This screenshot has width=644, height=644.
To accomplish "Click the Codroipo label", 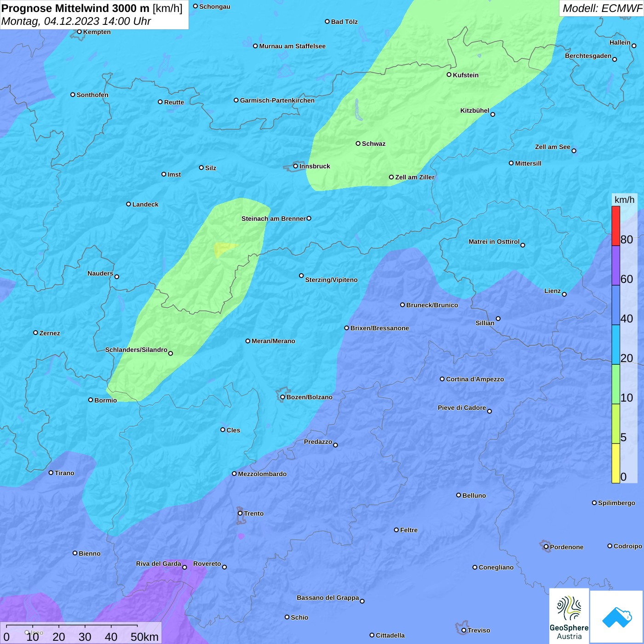I will pyautogui.click(x=628, y=546).
